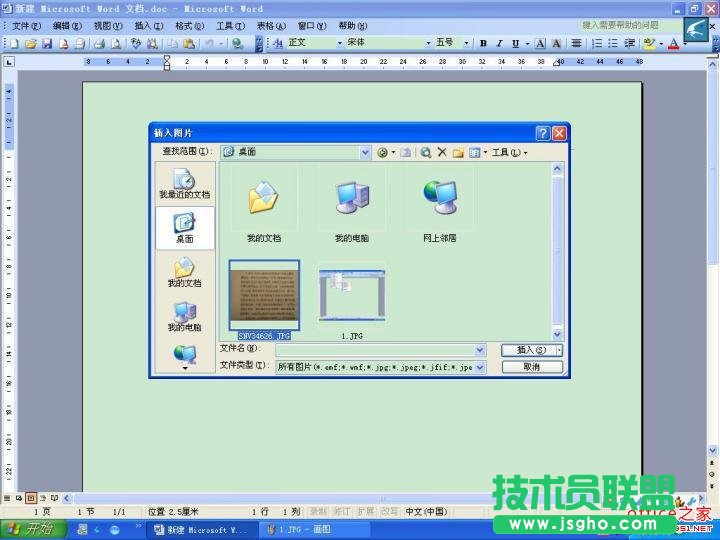Viewport: 720px width, 540px height.
Task: Click the Numbered list icon
Action: [x=596, y=44]
